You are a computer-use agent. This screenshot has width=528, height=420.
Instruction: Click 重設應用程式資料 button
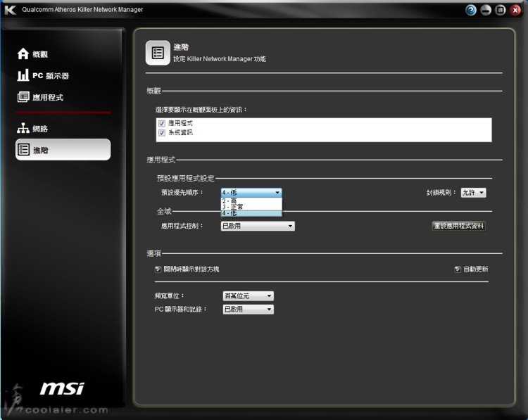point(458,226)
